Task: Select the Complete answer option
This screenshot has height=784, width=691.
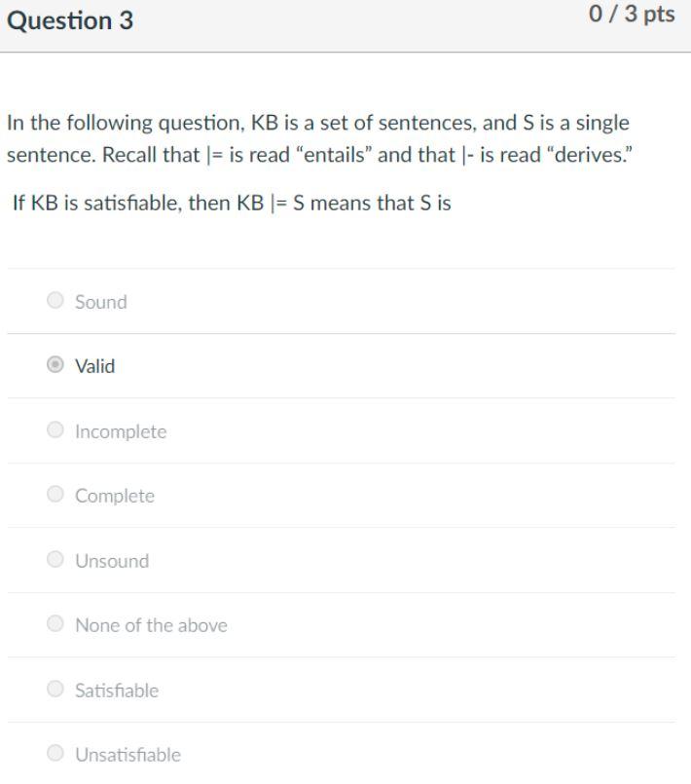Action: click(55, 495)
